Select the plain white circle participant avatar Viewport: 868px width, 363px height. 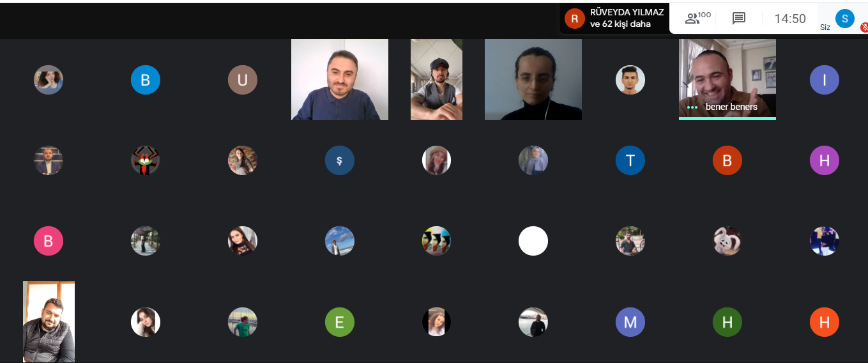533,241
